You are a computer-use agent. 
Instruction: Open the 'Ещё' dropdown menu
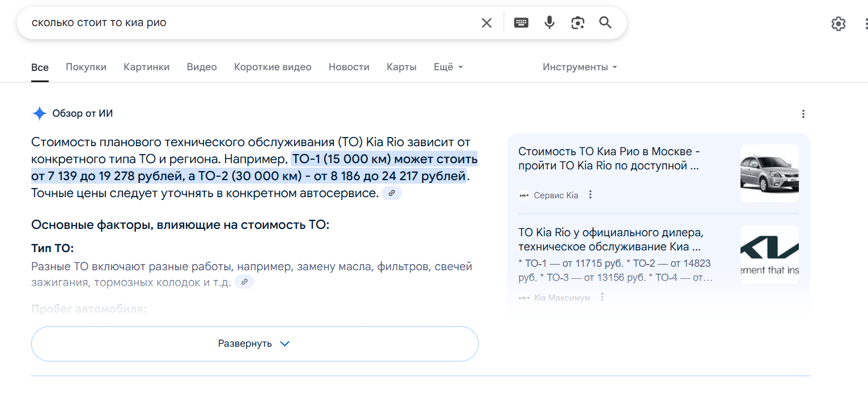click(x=448, y=67)
